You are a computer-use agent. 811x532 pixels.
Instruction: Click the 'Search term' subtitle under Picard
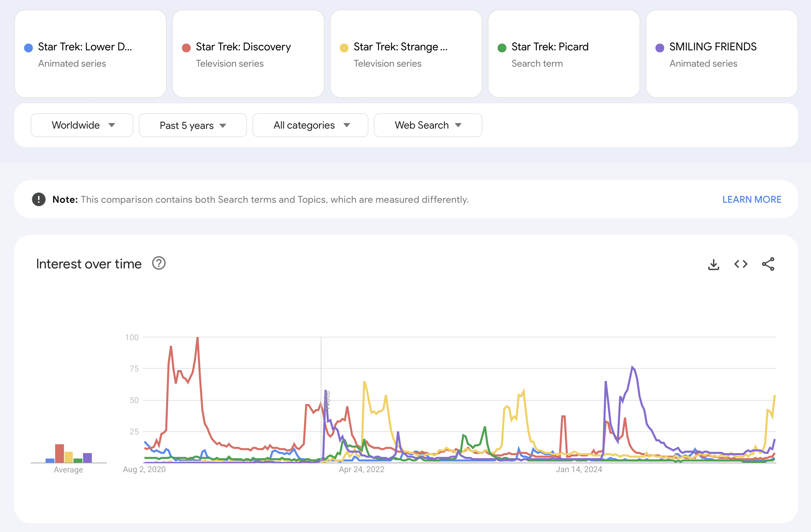[x=537, y=63]
